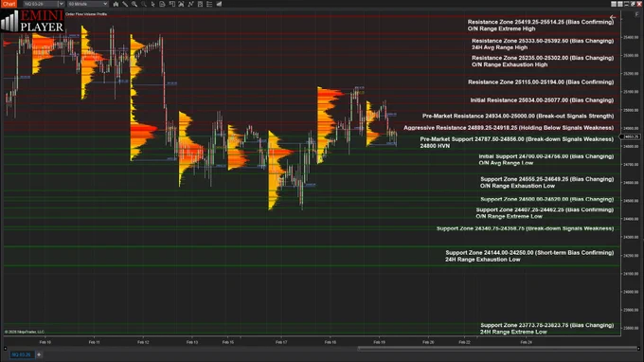Viewport: 644px width, 362px height.
Task: Open the Chart menu button
Action: (x=9, y=4)
